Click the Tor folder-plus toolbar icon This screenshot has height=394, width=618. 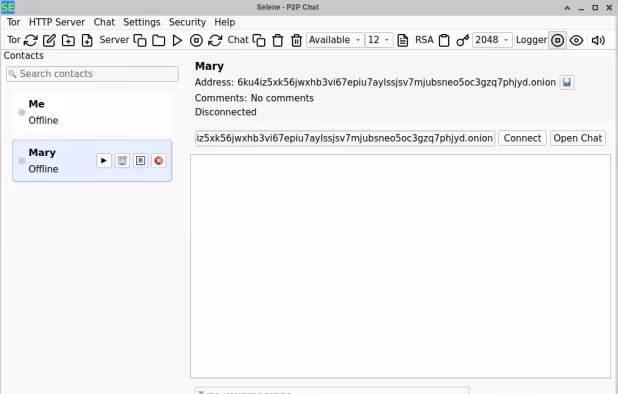68,40
